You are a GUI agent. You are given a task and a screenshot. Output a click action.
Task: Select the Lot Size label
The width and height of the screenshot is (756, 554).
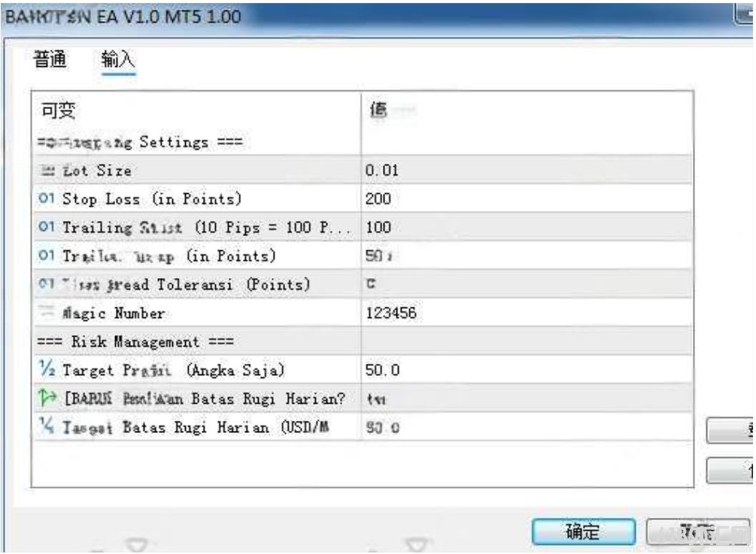click(x=97, y=170)
